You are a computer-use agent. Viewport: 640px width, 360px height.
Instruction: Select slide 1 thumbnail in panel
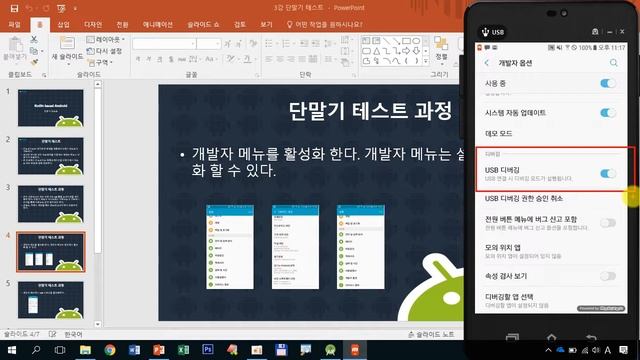(51, 108)
